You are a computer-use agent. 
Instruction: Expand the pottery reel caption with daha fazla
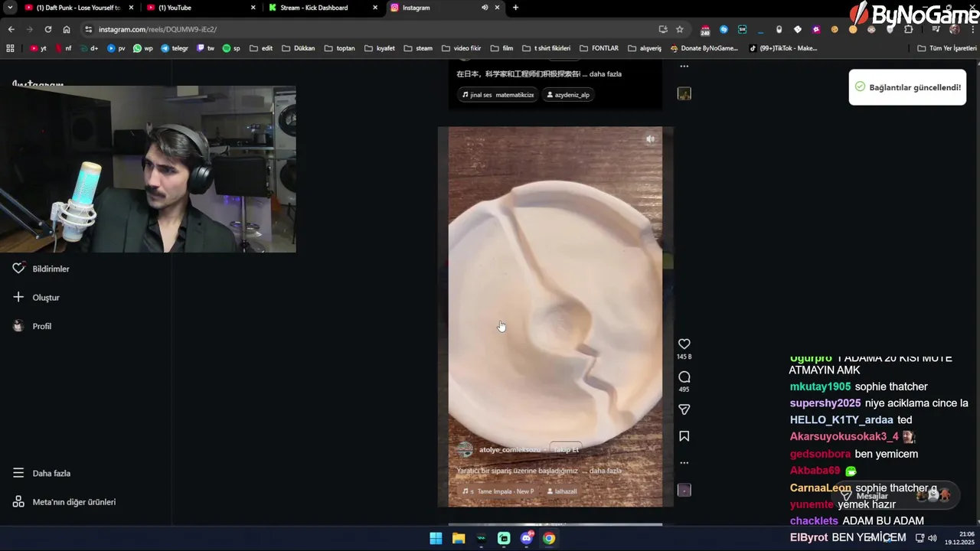point(606,471)
